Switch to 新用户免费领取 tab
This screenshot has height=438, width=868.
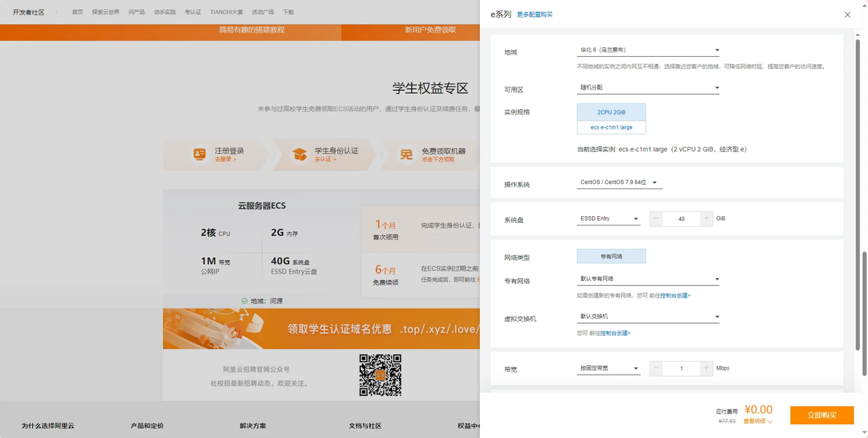[430, 30]
